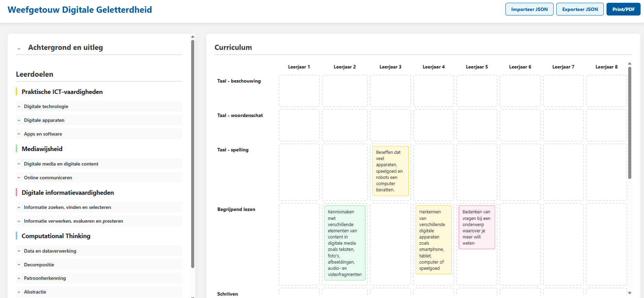Click the Leerjaar 3 column header
This screenshot has width=644, height=298.
click(x=390, y=67)
